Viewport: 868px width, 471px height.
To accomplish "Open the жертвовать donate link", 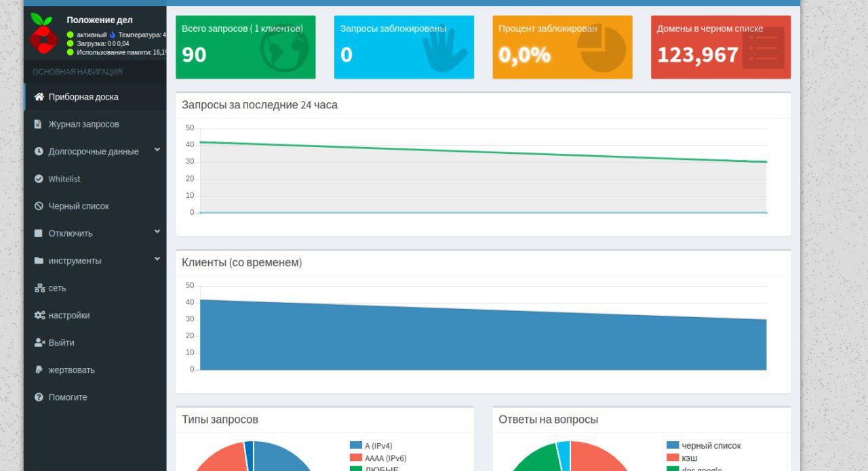I will (x=95, y=370).
